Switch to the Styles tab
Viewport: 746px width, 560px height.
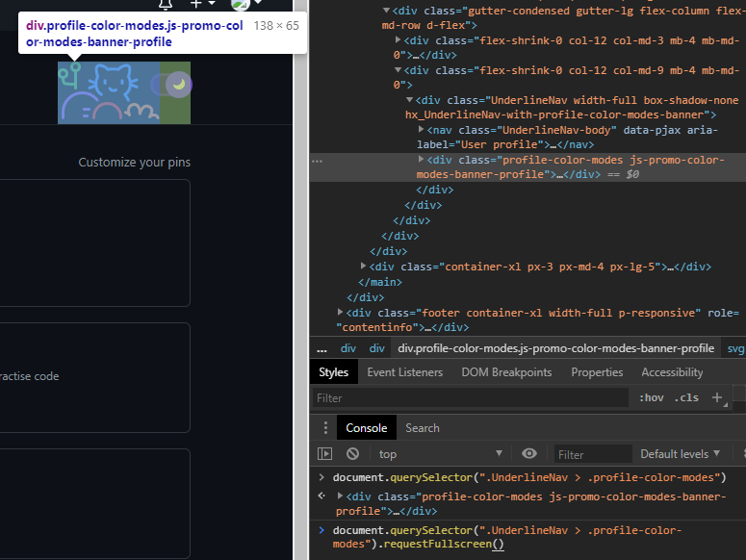[x=333, y=372]
